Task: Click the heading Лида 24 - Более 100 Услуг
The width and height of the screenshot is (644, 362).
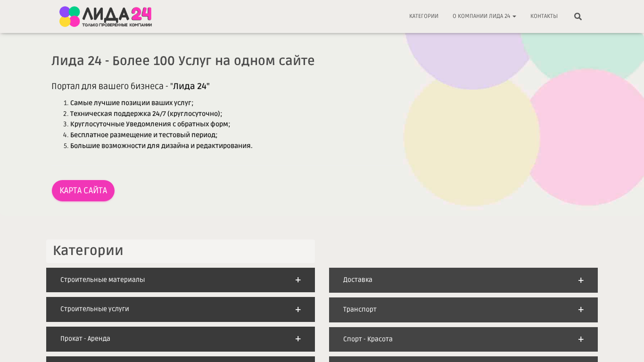Action: 183,61
